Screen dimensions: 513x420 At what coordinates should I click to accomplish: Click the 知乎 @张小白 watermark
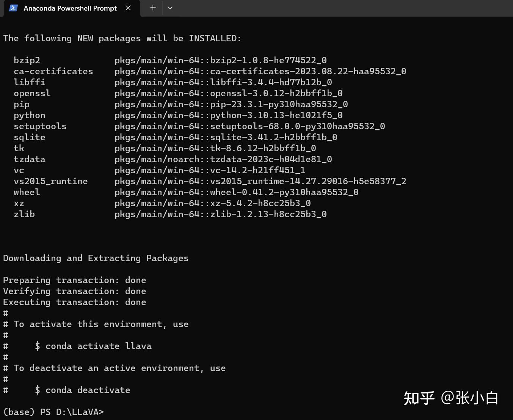pyautogui.click(x=451, y=398)
